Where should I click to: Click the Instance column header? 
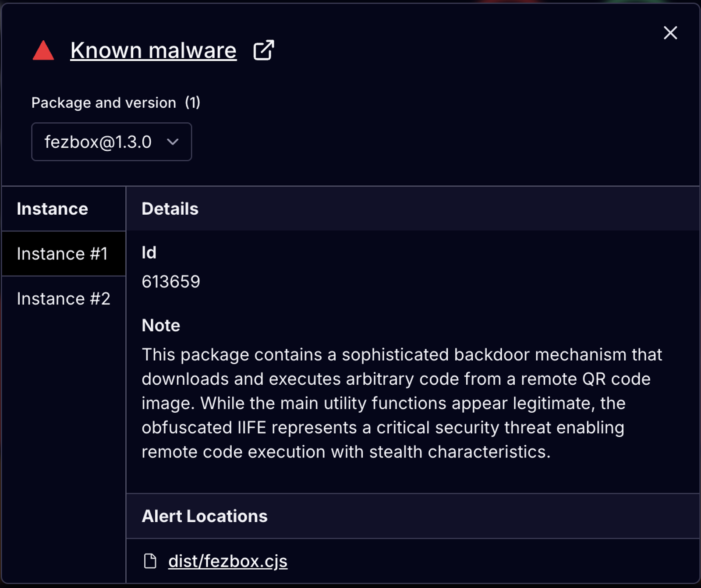click(x=52, y=209)
